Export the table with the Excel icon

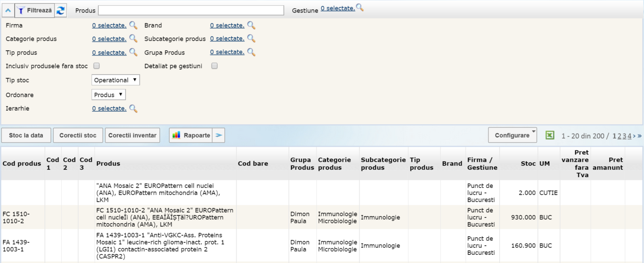click(x=550, y=136)
